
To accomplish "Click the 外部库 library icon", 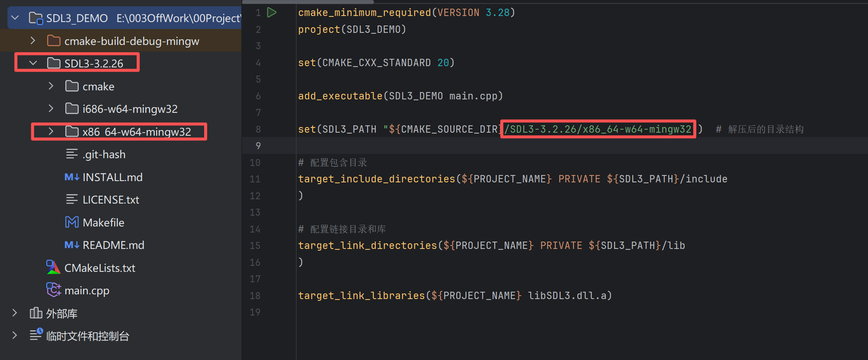I will (x=36, y=313).
